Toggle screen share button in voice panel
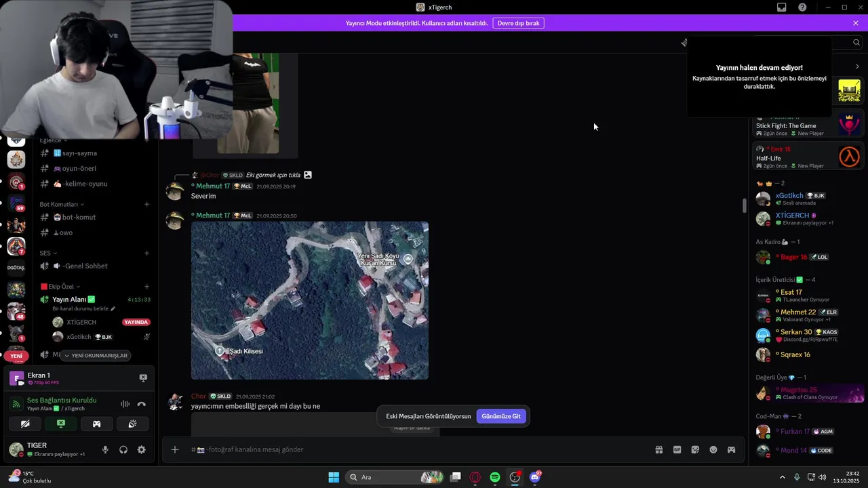 pyautogui.click(x=61, y=424)
